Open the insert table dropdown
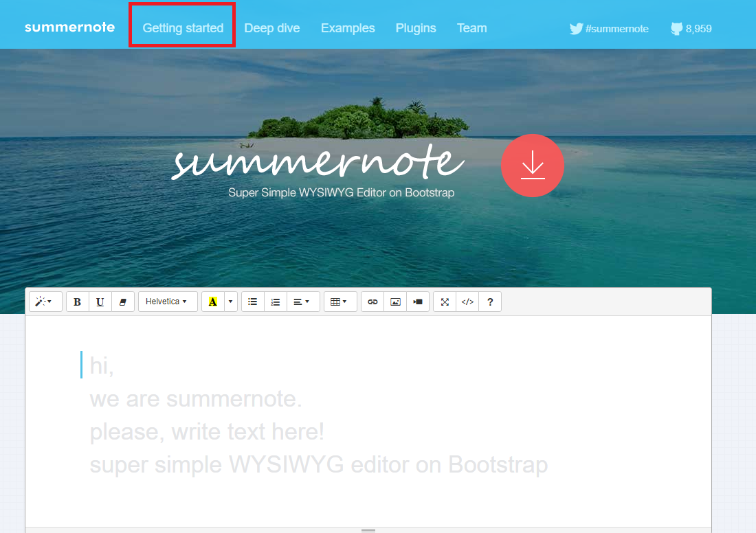The image size is (756, 533). coord(340,302)
